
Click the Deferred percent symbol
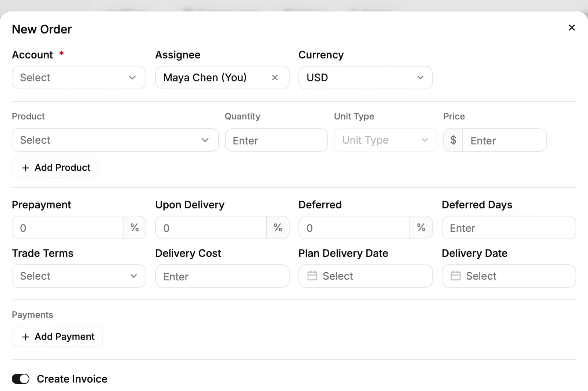(421, 227)
